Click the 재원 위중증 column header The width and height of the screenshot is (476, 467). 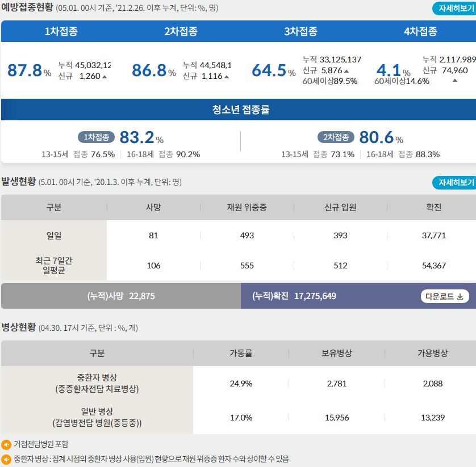247,208
